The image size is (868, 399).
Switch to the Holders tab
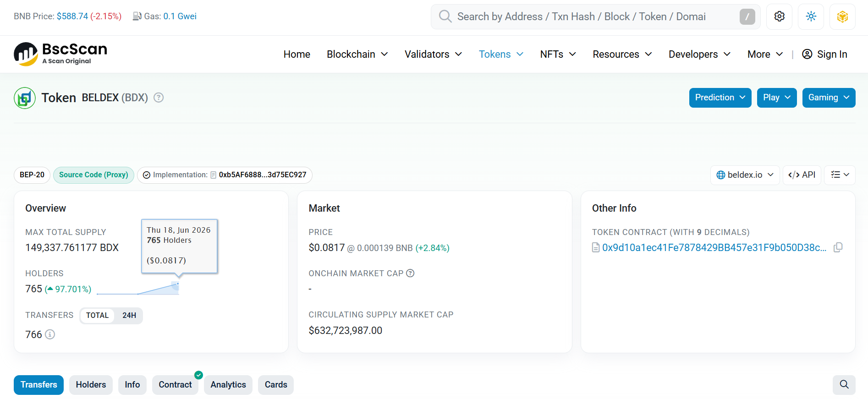(x=91, y=385)
